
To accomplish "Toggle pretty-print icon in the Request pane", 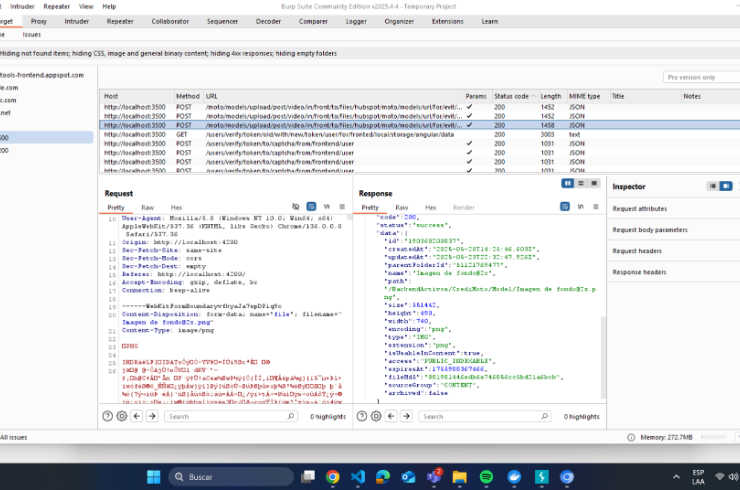I will pos(311,207).
